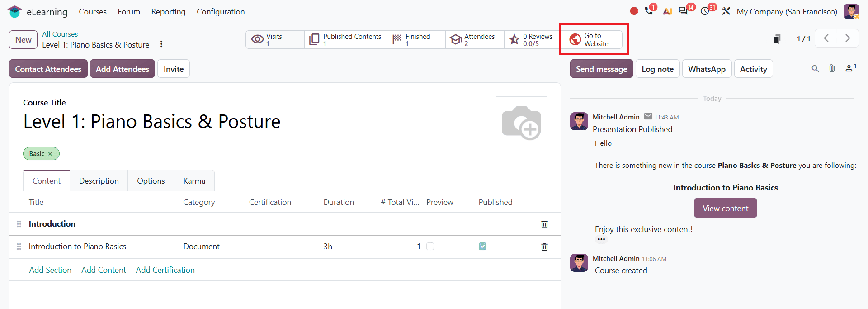
Task: Open the Published Contents stat button
Action: [x=345, y=40]
